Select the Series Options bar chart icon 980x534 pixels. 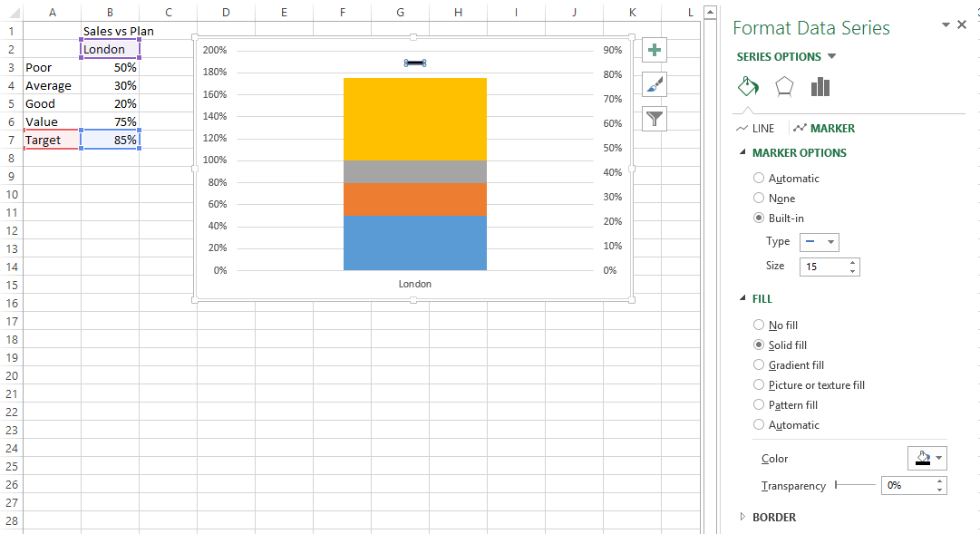point(820,86)
